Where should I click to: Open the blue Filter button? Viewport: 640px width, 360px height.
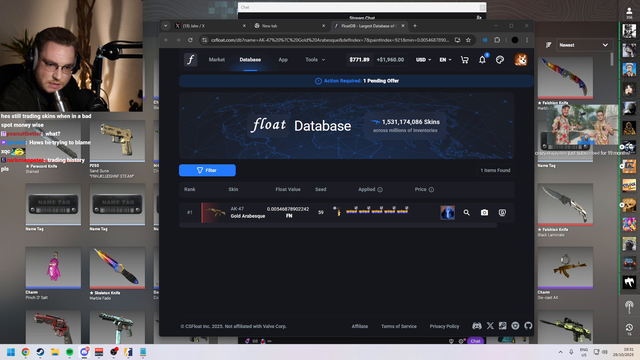[x=207, y=170]
